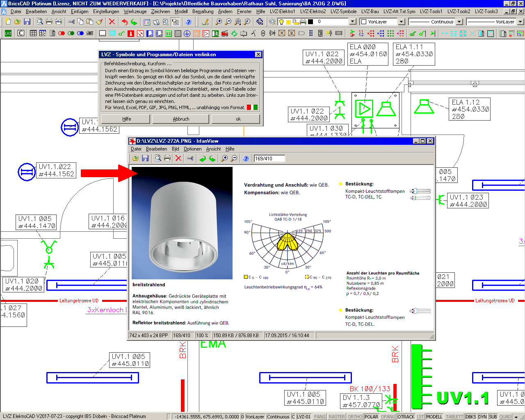Save the drawing with BricsCAD floppy icon
This screenshot has width=525, height=420.
click(27, 21)
